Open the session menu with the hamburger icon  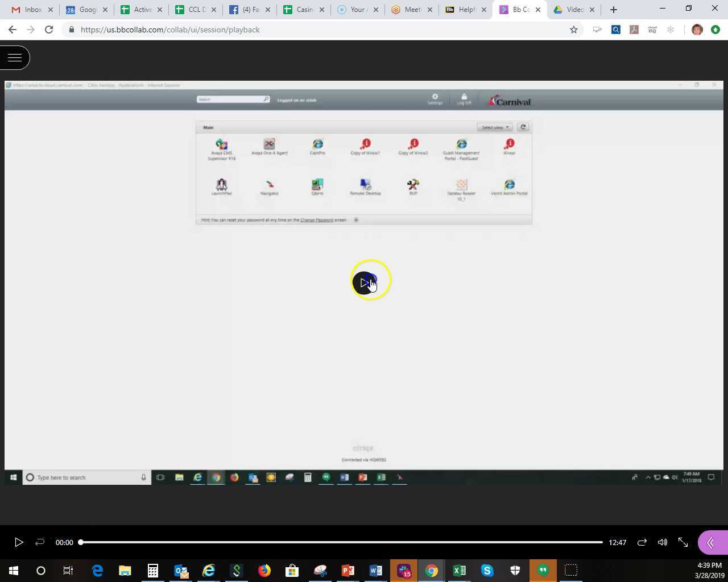point(15,57)
